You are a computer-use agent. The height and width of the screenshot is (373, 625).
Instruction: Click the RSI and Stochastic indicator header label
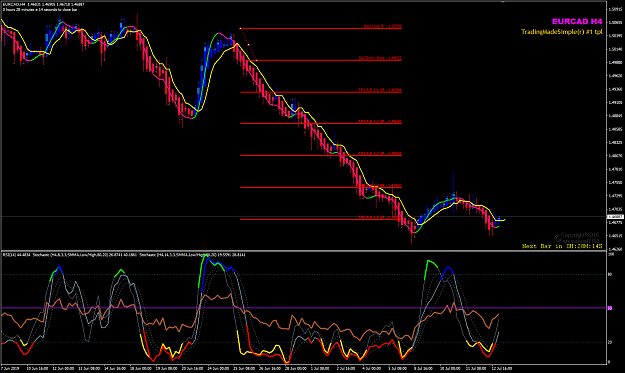click(124, 254)
